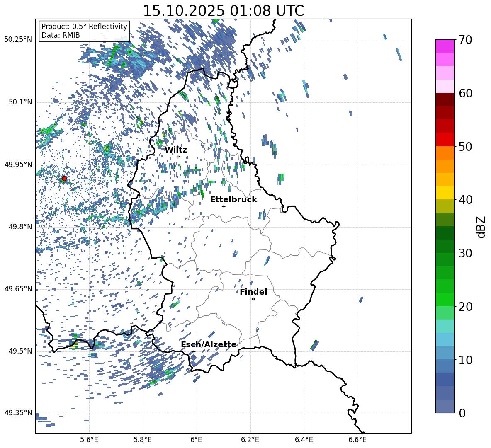Click the 'Product: 0.5° Reflectivity' text

click(x=84, y=27)
